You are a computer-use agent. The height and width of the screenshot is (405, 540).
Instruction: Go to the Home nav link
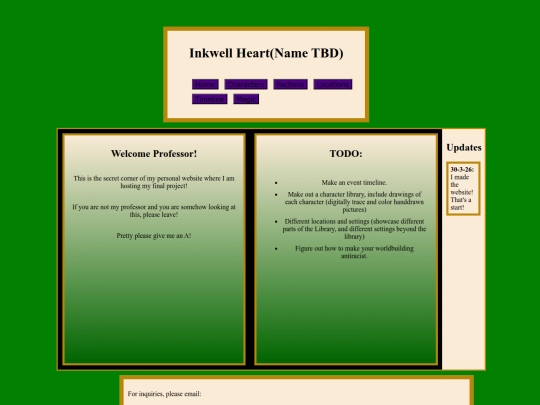pyautogui.click(x=205, y=84)
